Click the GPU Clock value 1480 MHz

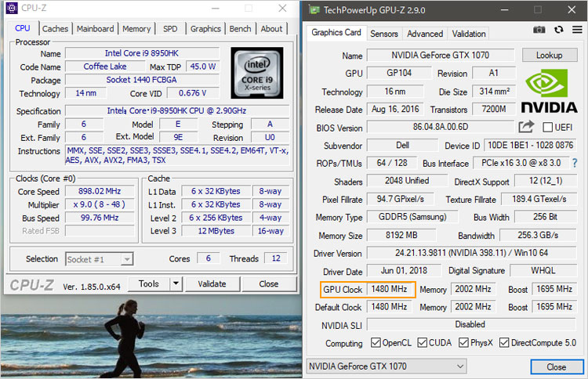pos(389,289)
